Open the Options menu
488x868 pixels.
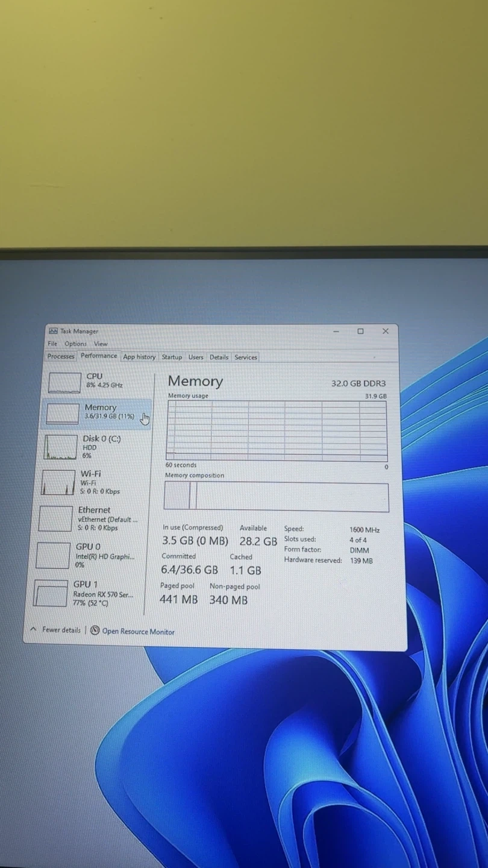(x=75, y=344)
